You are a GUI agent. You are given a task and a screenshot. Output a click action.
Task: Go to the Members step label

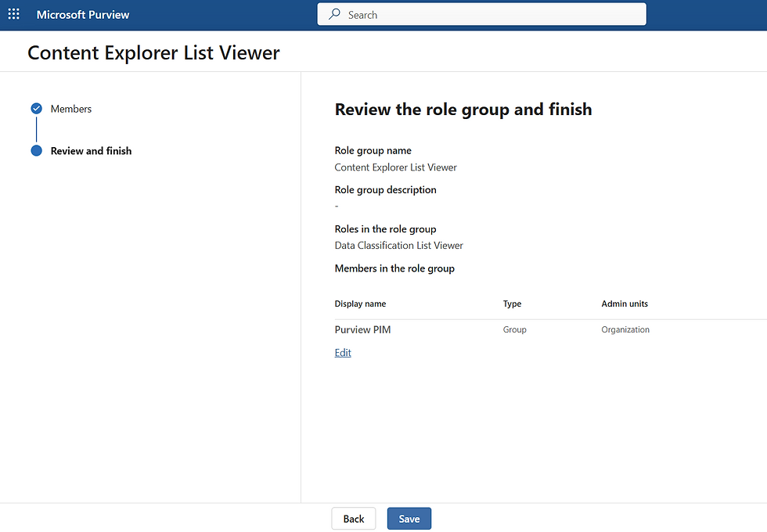(71, 109)
